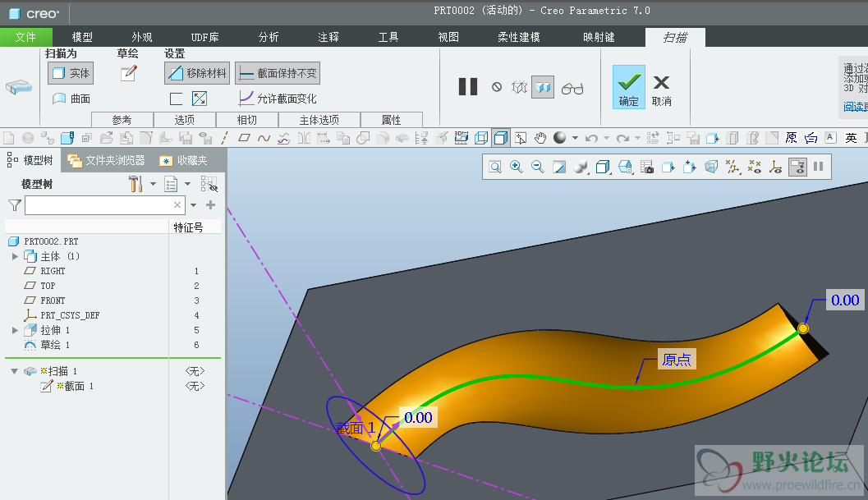
Task: Click the Repaint icon in graphics toolbar
Action: (559, 167)
